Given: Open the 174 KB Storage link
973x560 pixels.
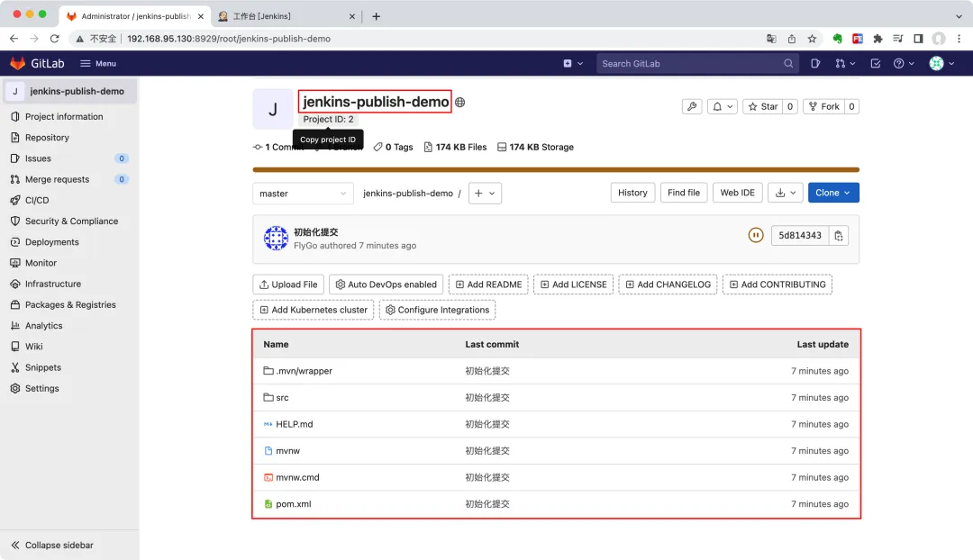Looking at the screenshot, I should pyautogui.click(x=535, y=147).
